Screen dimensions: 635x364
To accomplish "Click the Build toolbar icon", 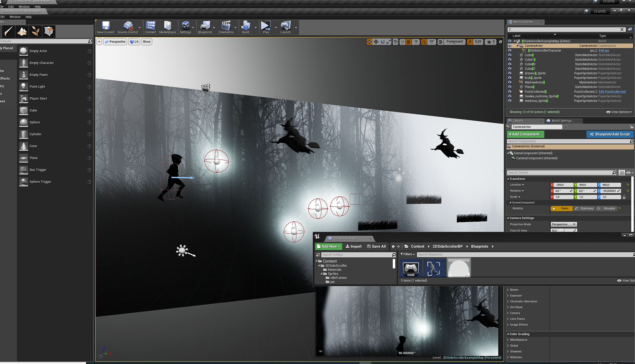I will (245, 27).
